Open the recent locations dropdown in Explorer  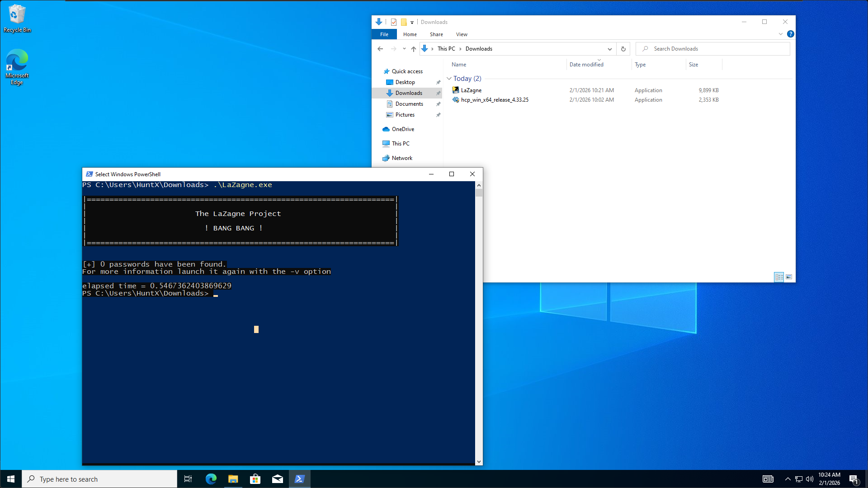coord(404,49)
